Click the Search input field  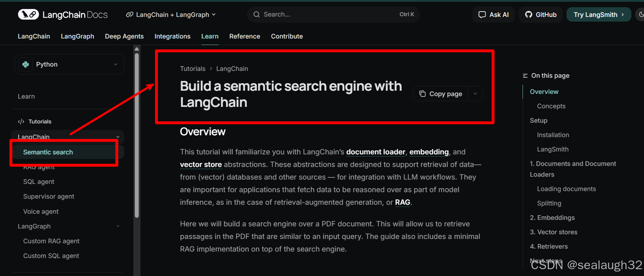(333, 14)
